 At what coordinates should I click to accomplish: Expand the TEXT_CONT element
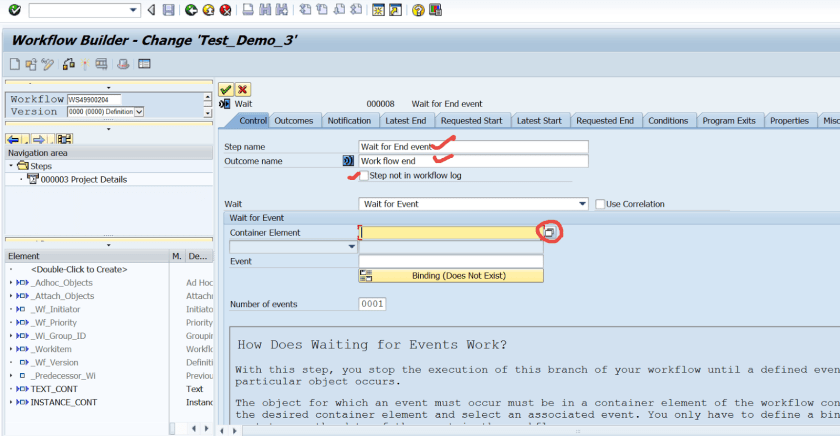(11, 389)
